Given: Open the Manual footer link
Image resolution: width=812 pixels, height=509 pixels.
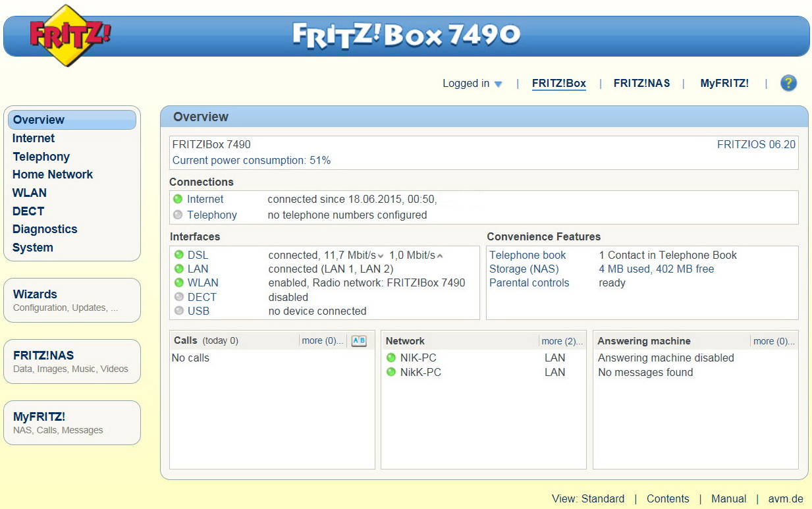Looking at the screenshot, I should (729, 498).
